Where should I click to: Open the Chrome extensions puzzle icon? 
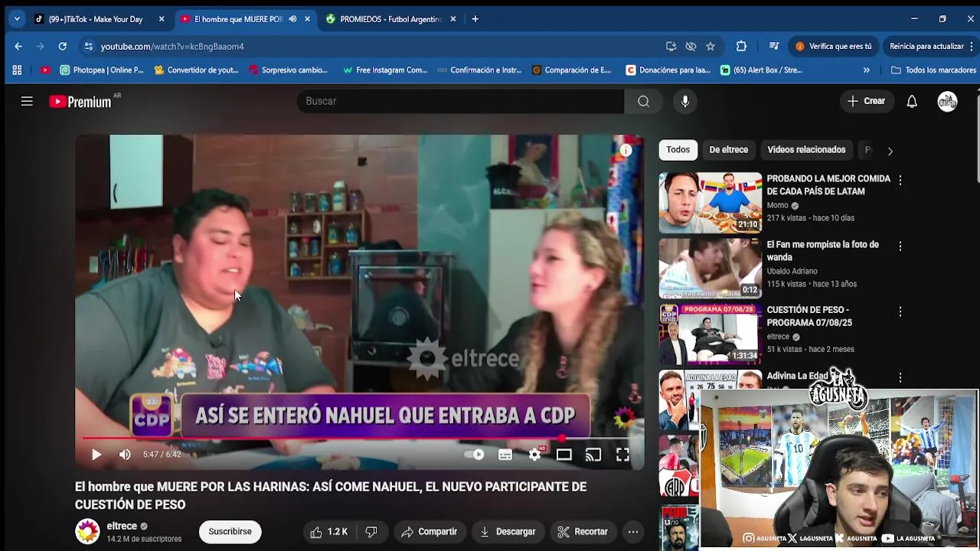[741, 47]
